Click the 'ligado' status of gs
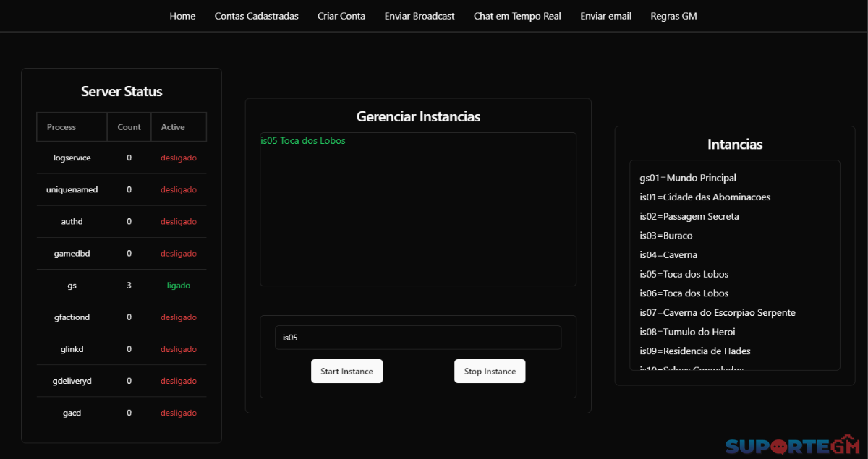This screenshot has height=459, width=868. click(179, 286)
